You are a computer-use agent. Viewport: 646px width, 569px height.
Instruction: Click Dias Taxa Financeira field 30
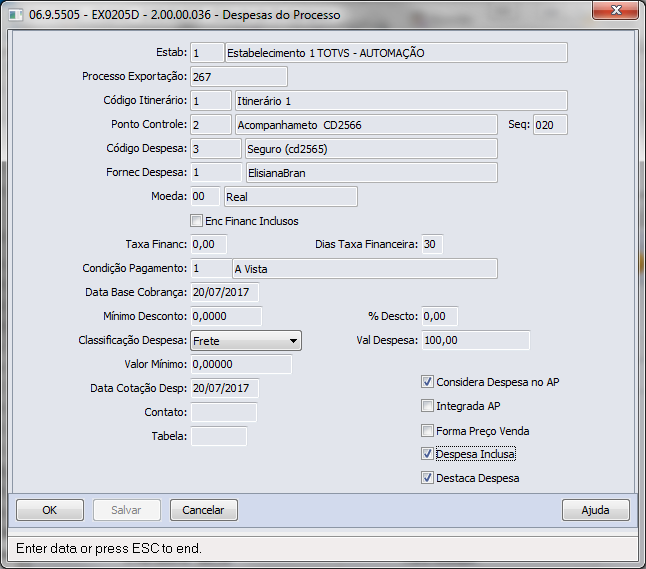[432, 244]
